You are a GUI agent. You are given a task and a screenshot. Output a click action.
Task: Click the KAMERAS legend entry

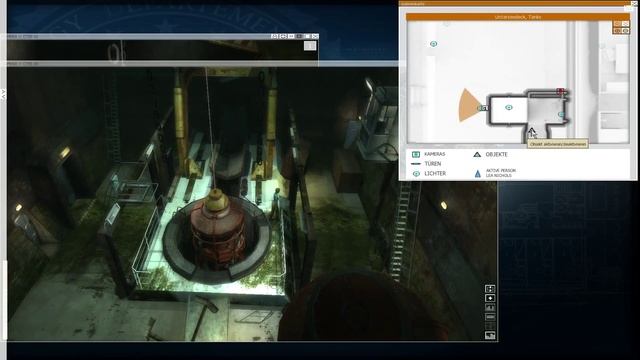(x=429, y=154)
